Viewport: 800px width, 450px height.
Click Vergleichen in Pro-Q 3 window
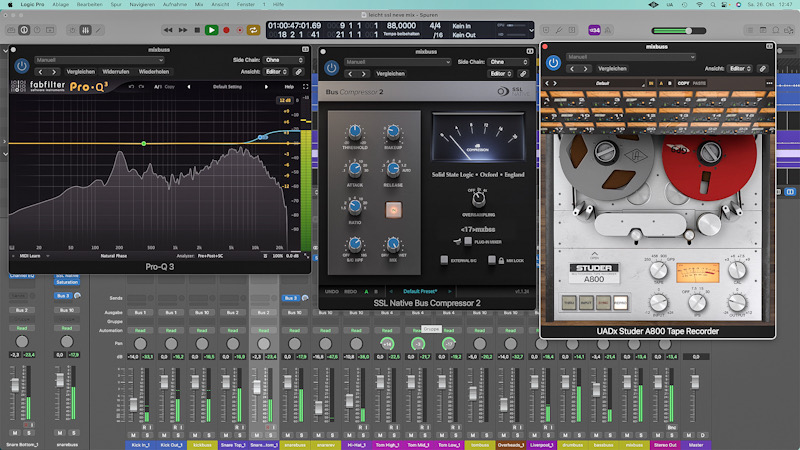tap(81, 72)
